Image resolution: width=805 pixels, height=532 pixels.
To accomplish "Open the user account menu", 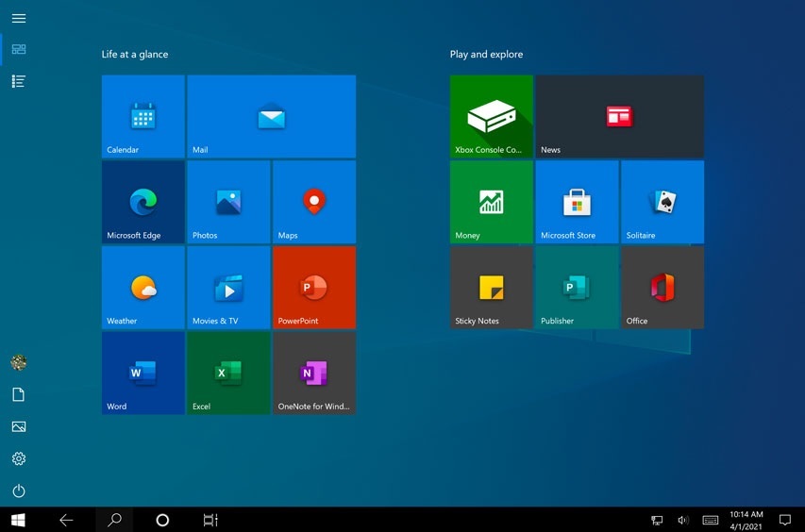I will 18,362.
